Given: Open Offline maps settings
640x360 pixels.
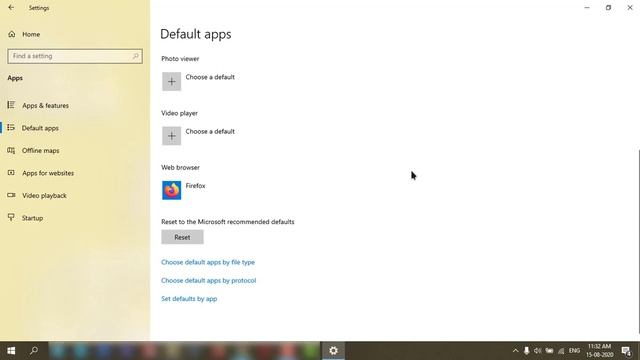Looking at the screenshot, I should [40, 150].
